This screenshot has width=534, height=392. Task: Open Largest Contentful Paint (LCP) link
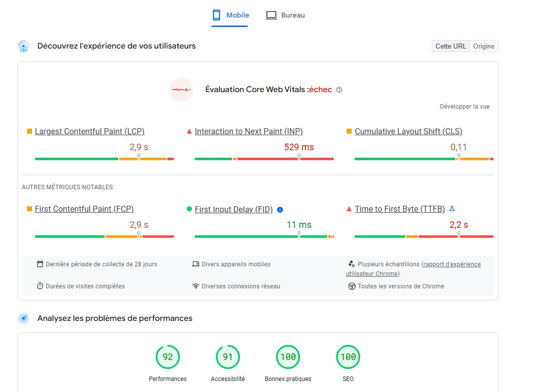tap(90, 131)
